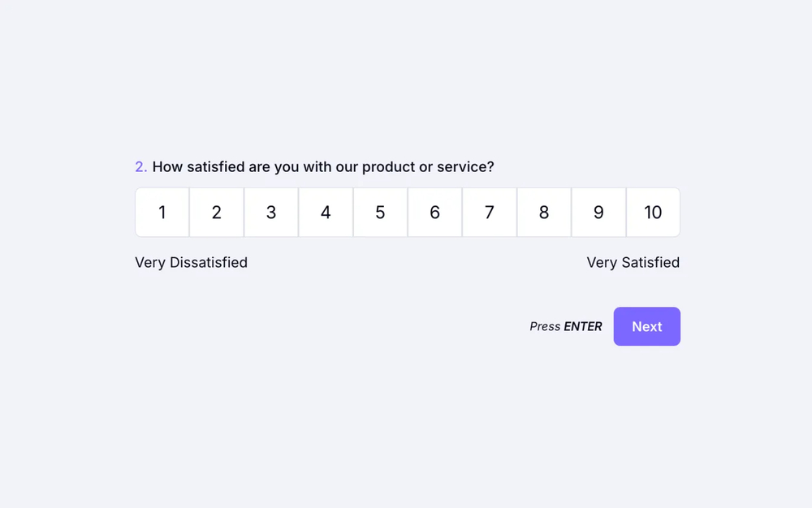Pick score 7 on the rating row
Viewport: 812px width, 508px height.
click(x=489, y=212)
